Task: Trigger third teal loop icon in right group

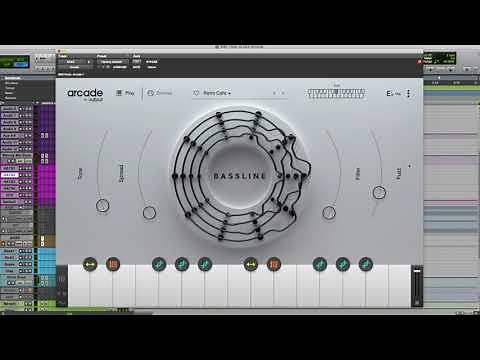Action: click(x=366, y=265)
